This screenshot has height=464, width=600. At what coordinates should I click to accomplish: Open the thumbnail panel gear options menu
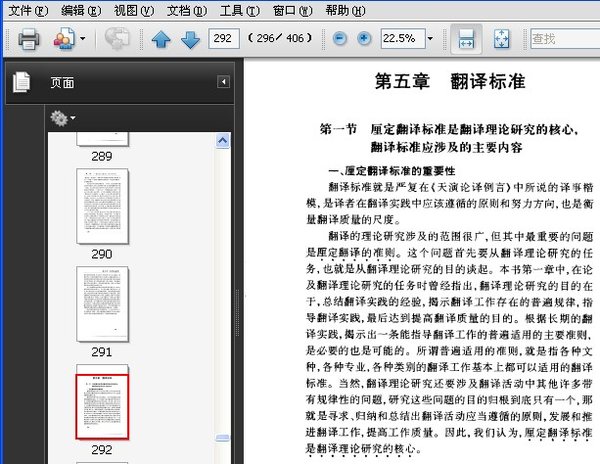[63, 118]
